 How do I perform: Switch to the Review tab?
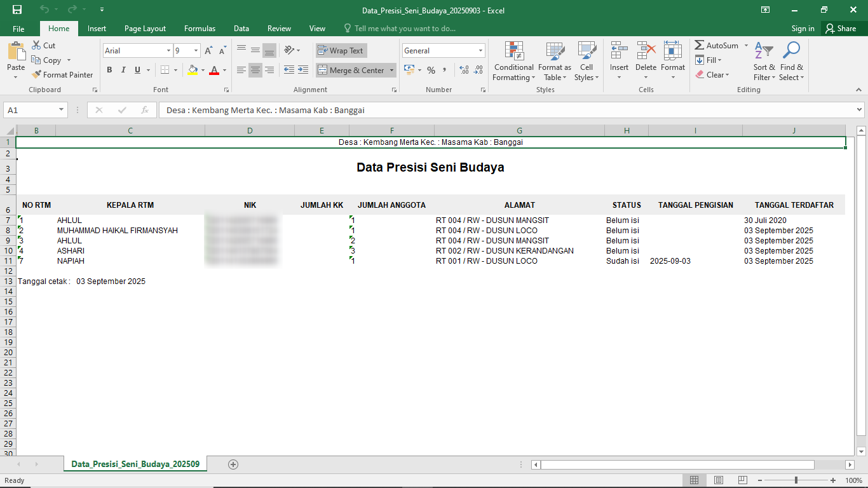click(279, 29)
